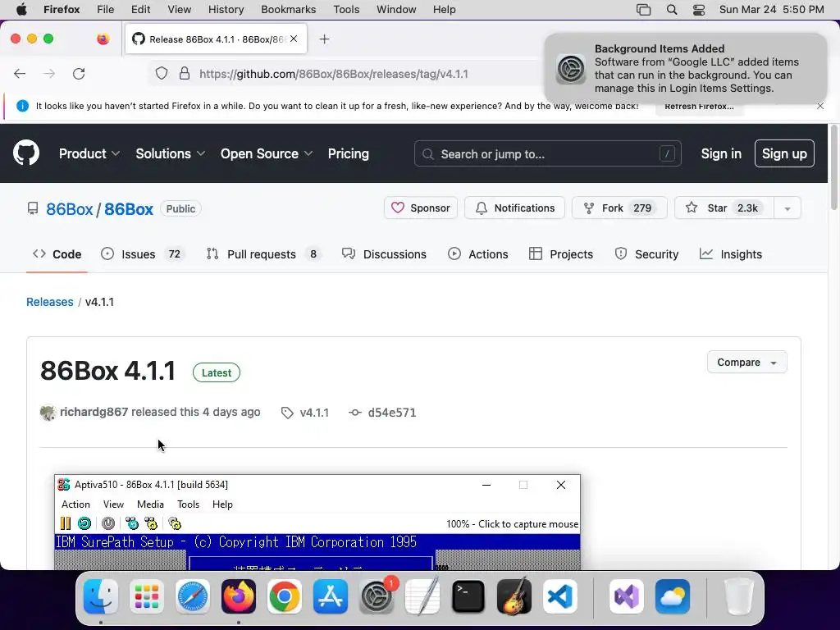Open Terminal from the Dock
This screenshot has width=840, height=630.
tap(468, 596)
